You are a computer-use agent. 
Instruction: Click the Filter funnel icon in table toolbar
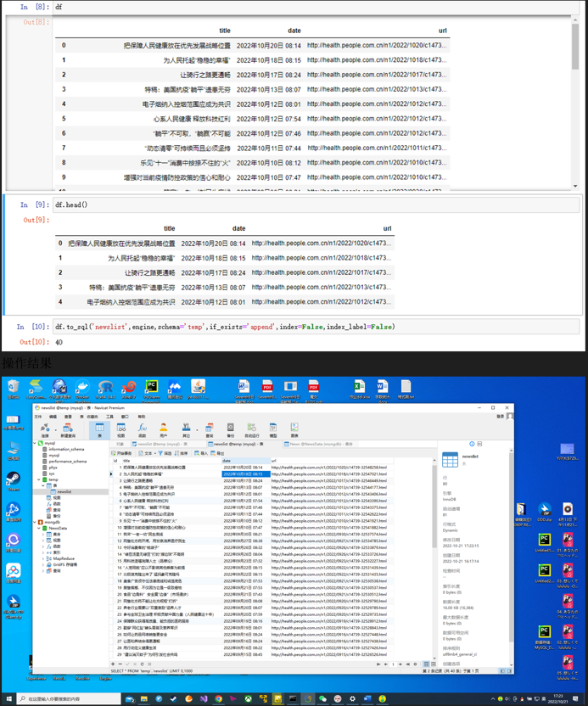coord(165,453)
